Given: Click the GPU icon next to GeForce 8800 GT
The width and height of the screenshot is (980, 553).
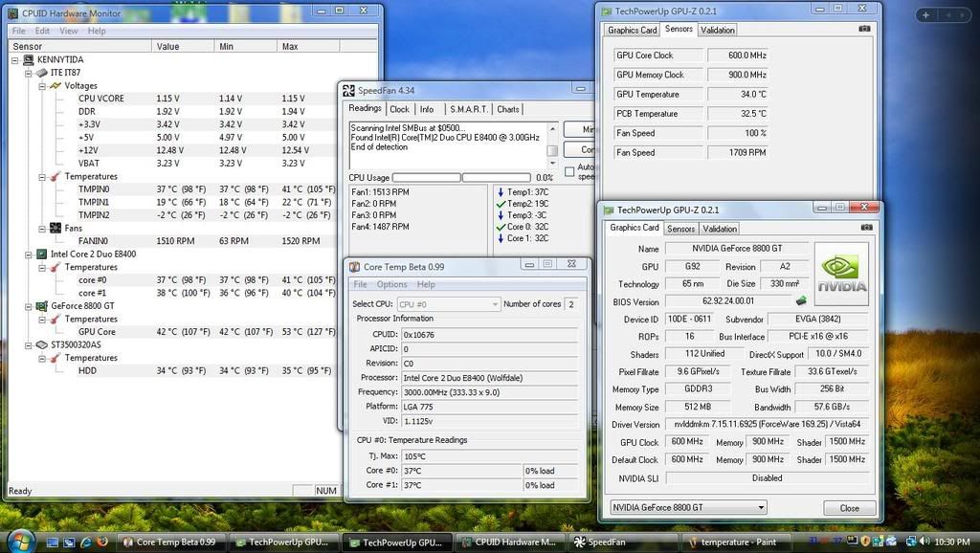Looking at the screenshot, I should tap(41, 306).
